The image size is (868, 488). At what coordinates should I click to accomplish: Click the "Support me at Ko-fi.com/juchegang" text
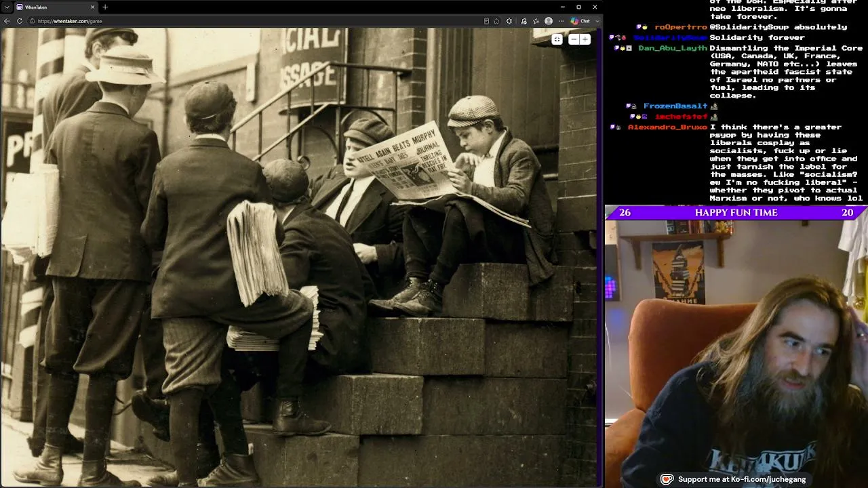pos(742,479)
